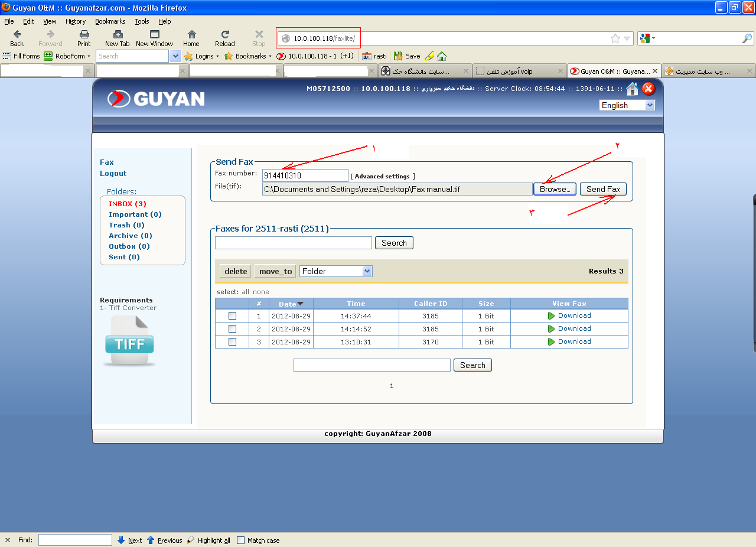Open the address bar history dropdown arrow

click(x=627, y=38)
